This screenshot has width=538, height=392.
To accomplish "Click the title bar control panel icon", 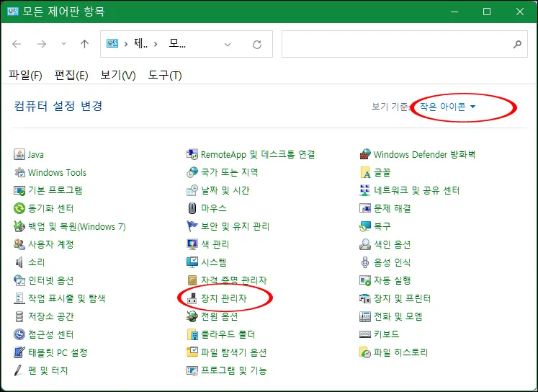I will coord(13,12).
